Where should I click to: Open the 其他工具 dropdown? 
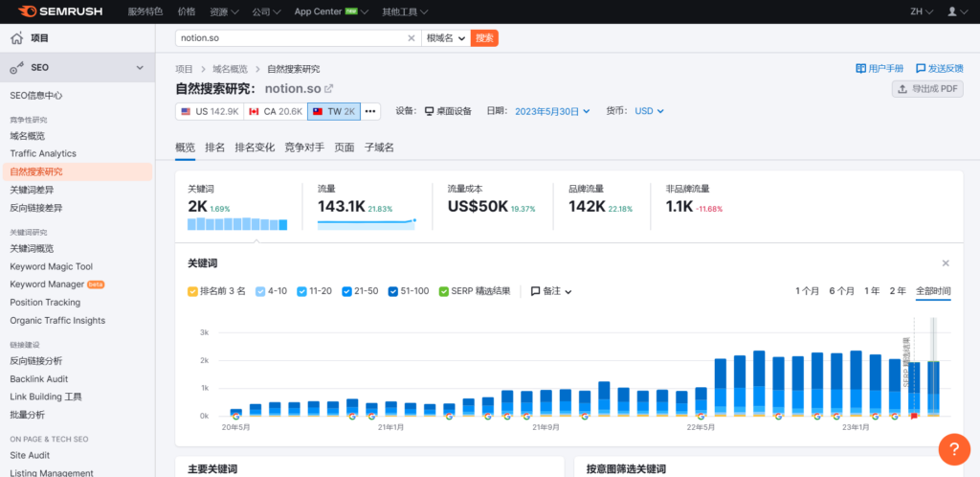[x=405, y=11]
